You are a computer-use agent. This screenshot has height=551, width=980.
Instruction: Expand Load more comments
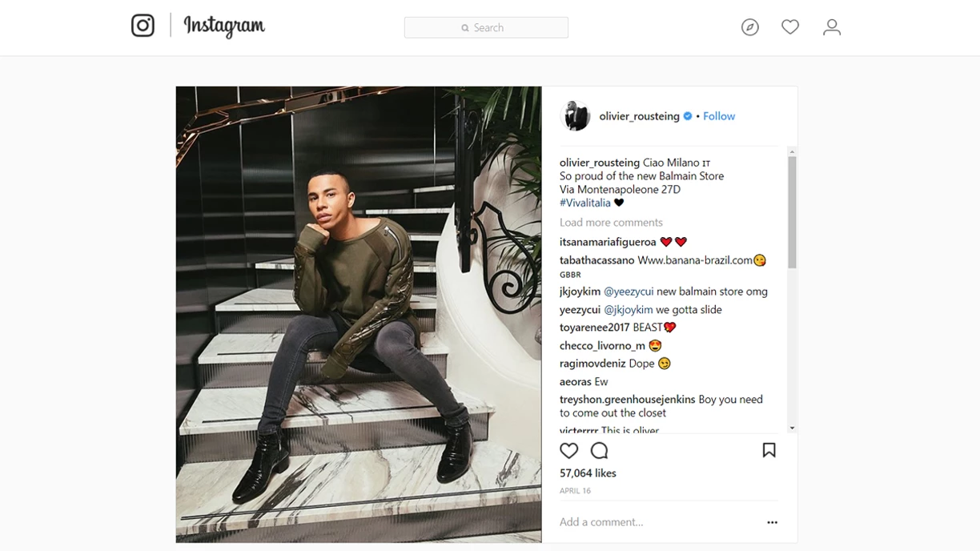(x=611, y=223)
